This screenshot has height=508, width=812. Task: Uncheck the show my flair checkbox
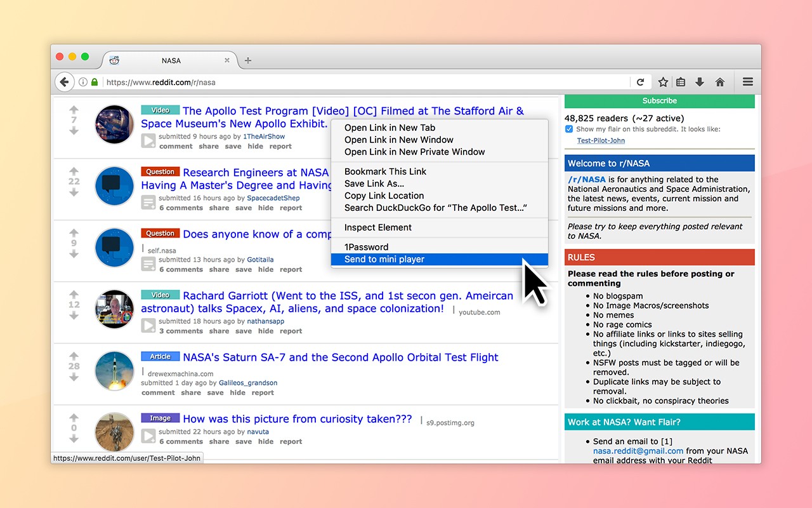pyautogui.click(x=569, y=129)
